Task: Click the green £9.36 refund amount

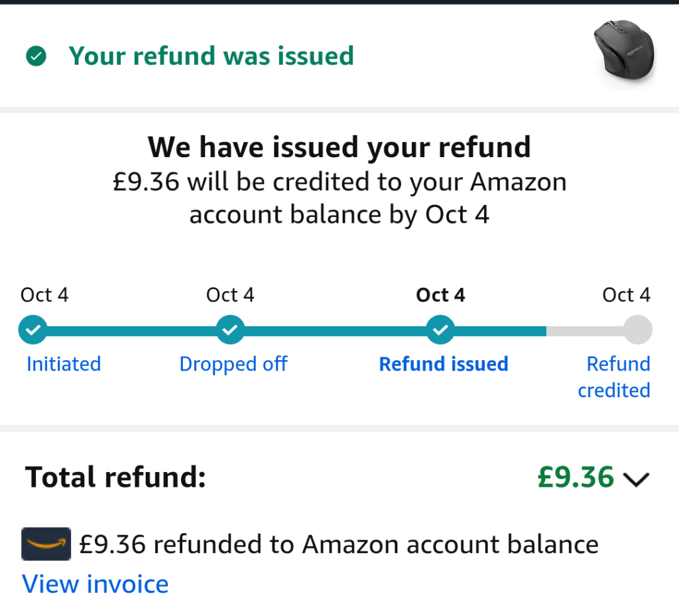Action: coord(576,477)
